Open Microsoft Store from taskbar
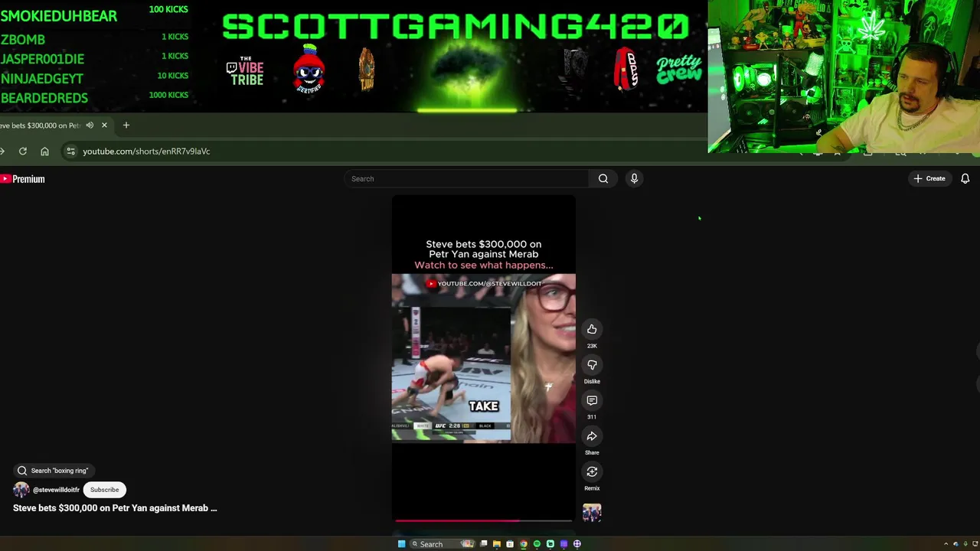The image size is (980, 551). tap(510, 544)
